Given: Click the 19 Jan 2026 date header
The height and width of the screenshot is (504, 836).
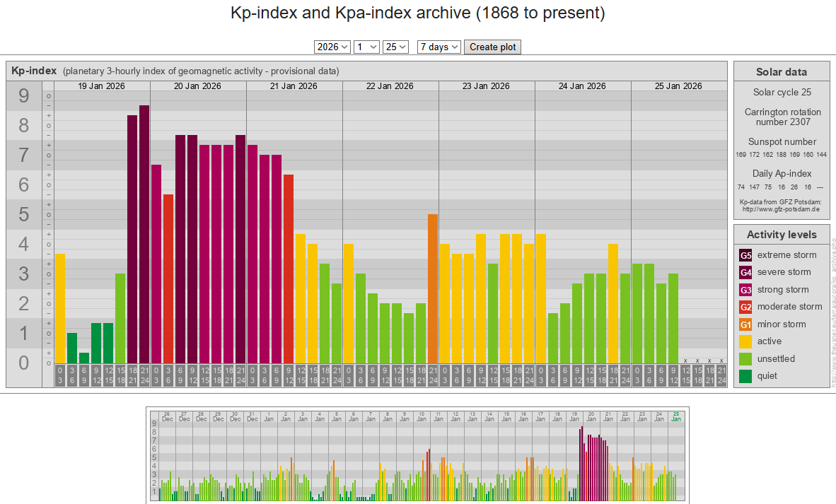Looking at the screenshot, I should click(x=102, y=86).
